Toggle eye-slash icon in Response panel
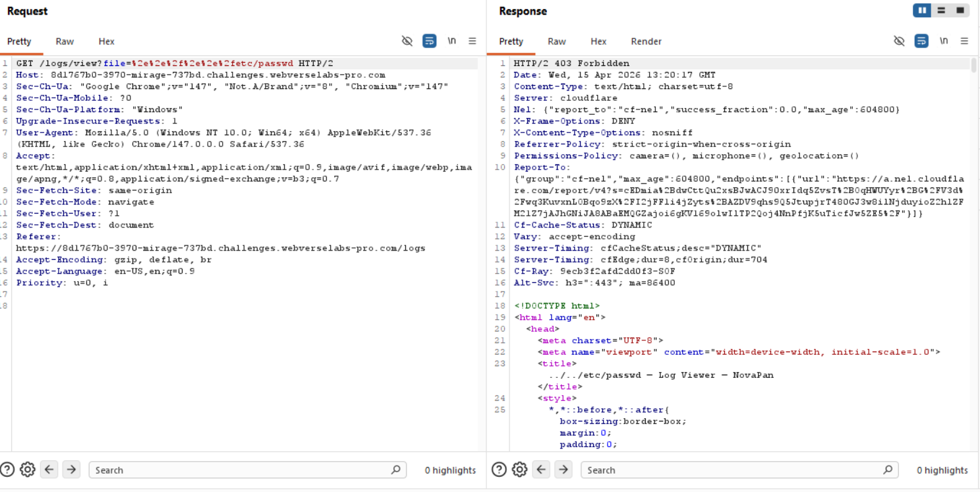 click(899, 41)
